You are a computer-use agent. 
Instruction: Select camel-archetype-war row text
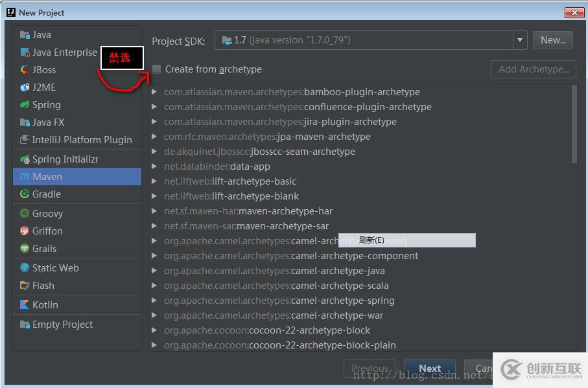[x=274, y=315]
